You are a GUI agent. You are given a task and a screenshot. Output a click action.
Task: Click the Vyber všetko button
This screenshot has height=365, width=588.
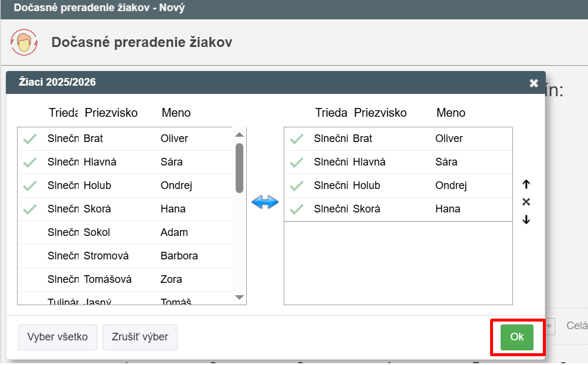tap(57, 337)
